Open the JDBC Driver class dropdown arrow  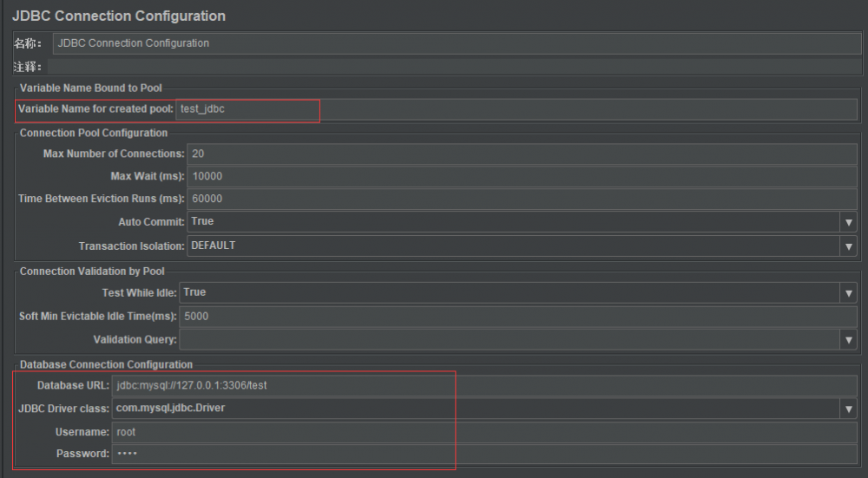[x=849, y=409]
